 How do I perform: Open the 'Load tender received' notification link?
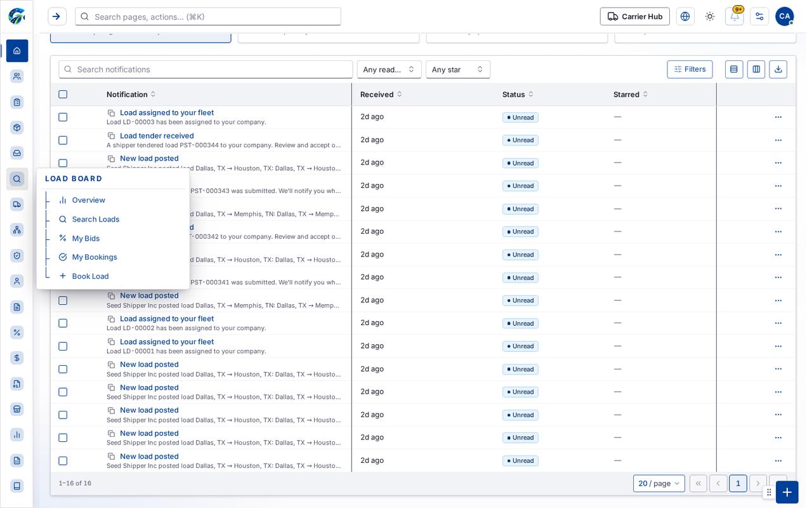[157, 136]
